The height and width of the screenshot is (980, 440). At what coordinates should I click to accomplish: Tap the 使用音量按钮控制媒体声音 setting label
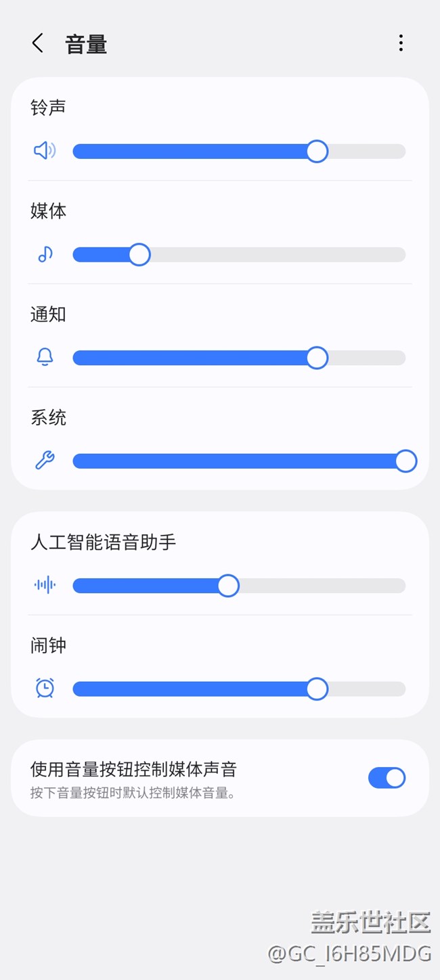pos(133,769)
